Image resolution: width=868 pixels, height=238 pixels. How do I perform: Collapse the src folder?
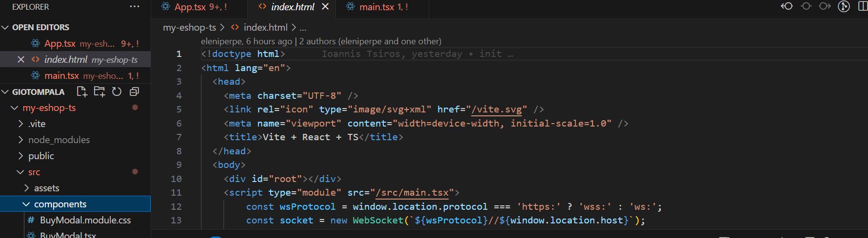tap(20, 172)
